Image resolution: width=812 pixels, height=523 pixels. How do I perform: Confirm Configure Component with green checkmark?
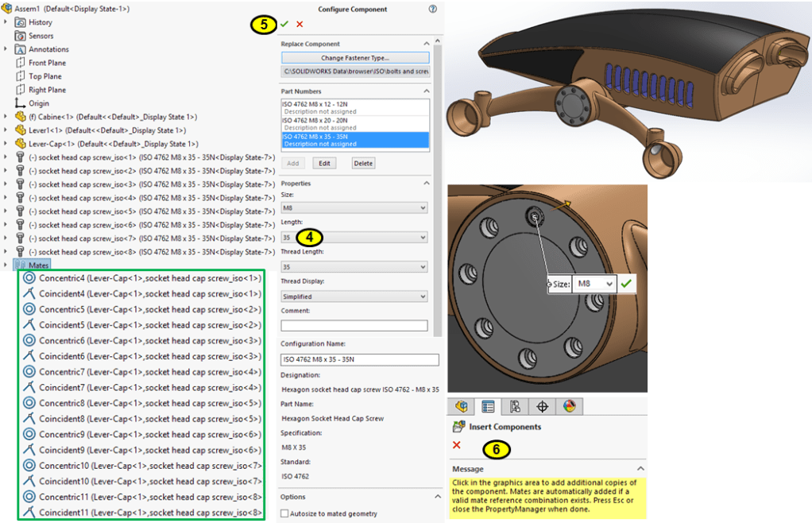tap(284, 25)
